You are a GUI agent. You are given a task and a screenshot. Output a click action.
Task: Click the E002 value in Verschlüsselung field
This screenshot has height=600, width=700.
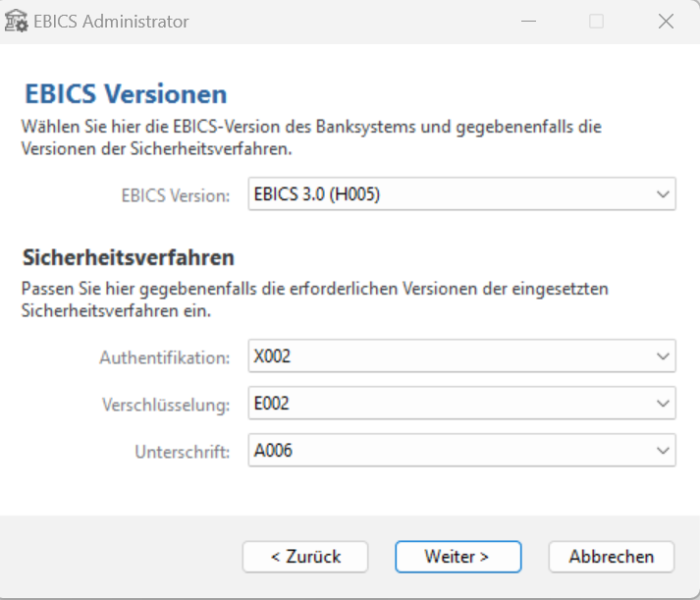click(x=272, y=404)
